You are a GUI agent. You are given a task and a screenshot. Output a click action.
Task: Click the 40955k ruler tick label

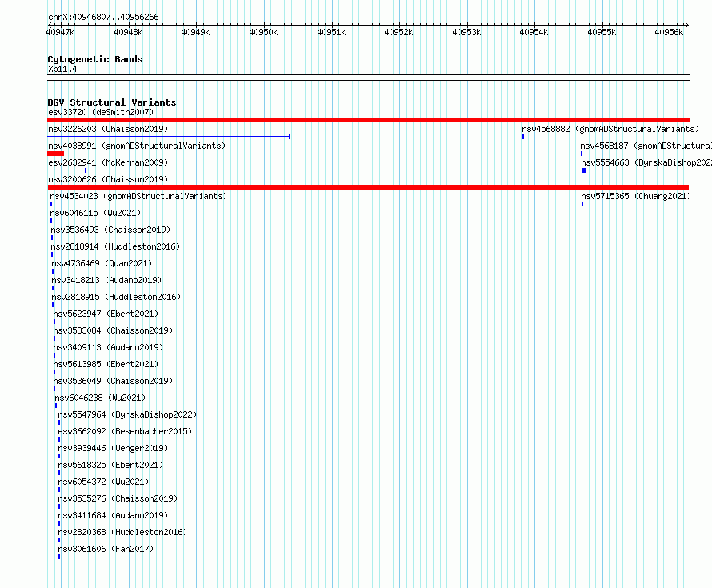pos(602,32)
